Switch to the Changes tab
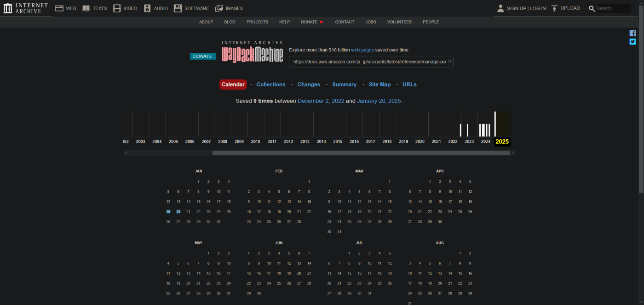The height and width of the screenshot is (305, 644). pyautogui.click(x=309, y=85)
